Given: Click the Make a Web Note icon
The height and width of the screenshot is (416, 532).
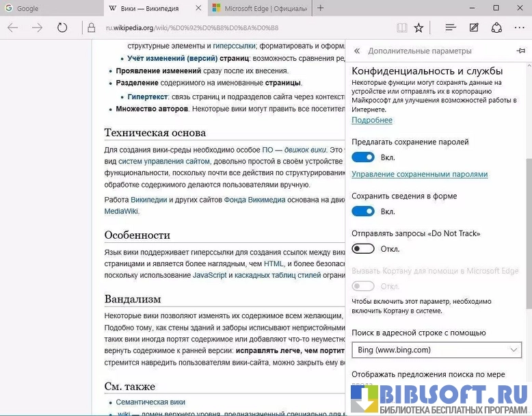Looking at the screenshot, I should pyautogui.click(x=474, y=27).
